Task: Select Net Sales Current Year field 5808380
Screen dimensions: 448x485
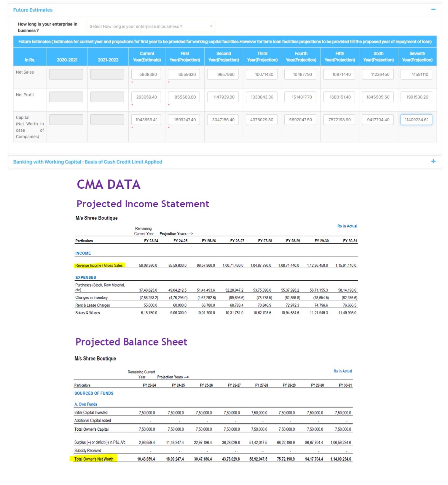Action: tap(146, 74)
